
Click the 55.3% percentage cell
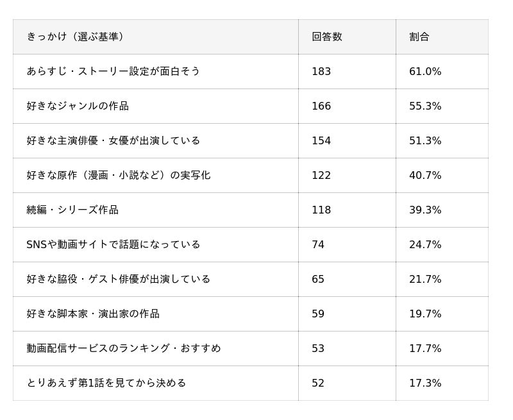tap(425, 106)
